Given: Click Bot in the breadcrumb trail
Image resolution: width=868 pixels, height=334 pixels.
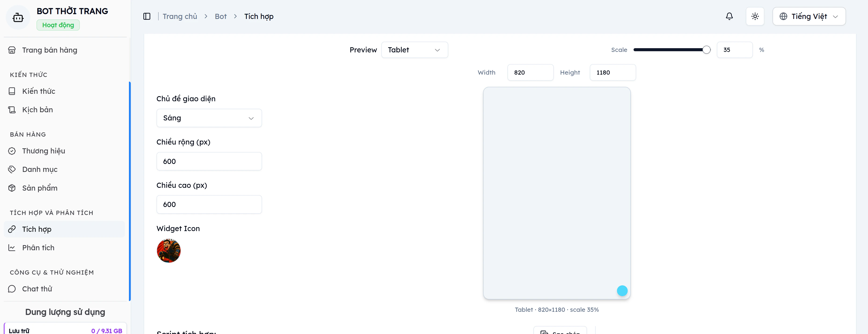Looking at the screenshot, I should click(x=221, y=16).
